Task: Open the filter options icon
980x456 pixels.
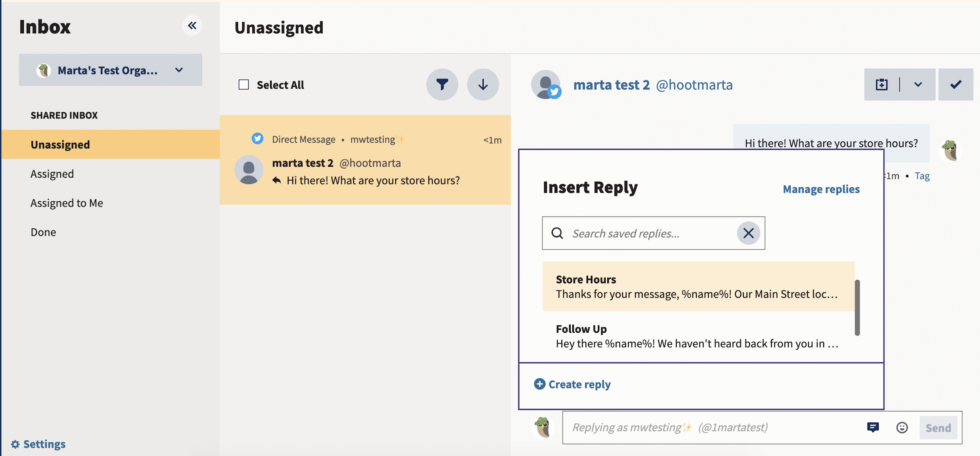Action: 442,84
